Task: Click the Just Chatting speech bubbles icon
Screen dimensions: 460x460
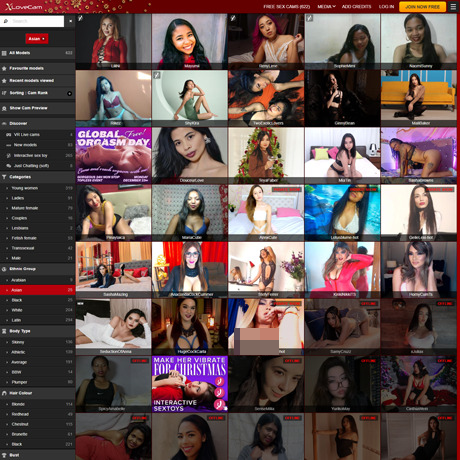Action: click(9, 166)
